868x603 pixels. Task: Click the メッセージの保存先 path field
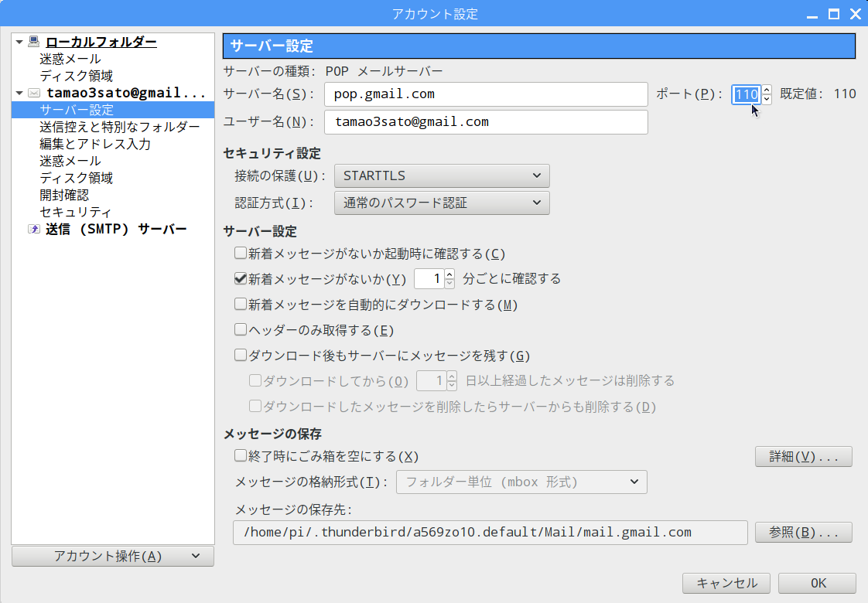[490, 533]
